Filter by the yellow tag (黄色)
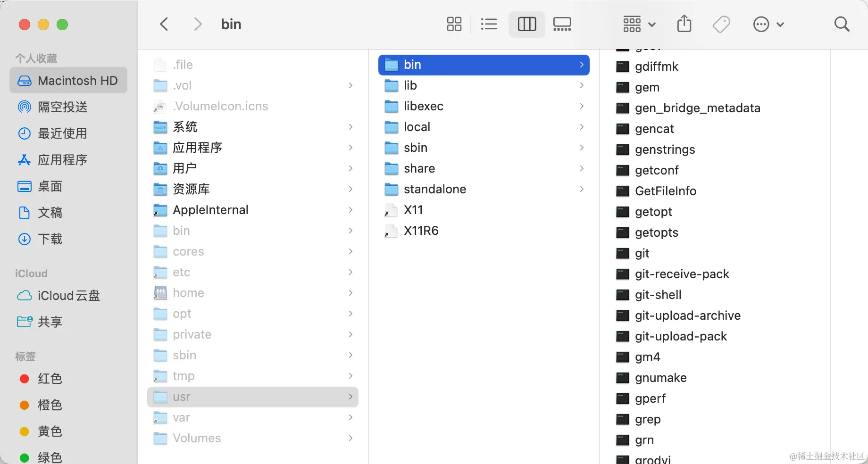868x464 pixels. point(68,431)
